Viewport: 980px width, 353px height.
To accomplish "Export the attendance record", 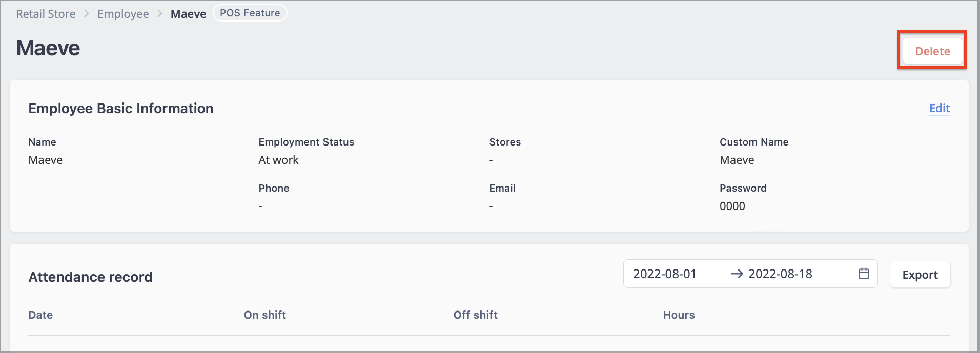I will click(x=920, y=275).
